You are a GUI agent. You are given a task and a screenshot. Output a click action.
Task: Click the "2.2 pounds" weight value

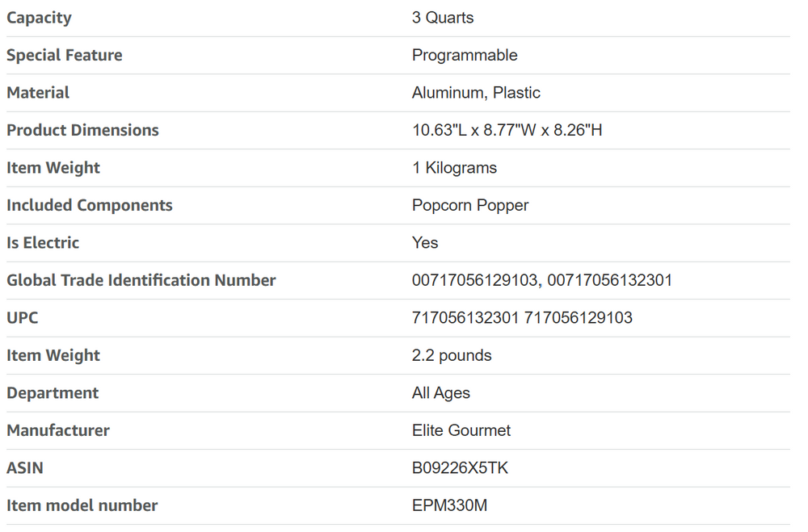pos(452,355)
